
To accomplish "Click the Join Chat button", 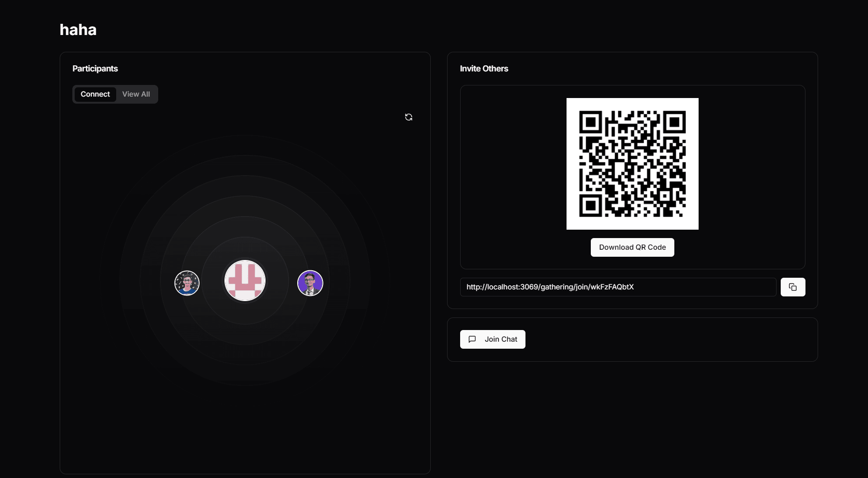I will tap(492, 339).
